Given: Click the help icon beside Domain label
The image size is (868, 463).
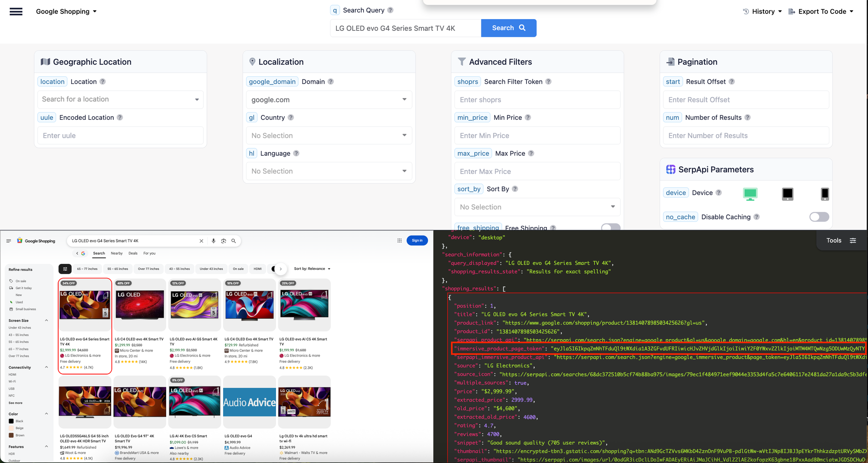Looking at the screenshot, I should click(331, 82).
